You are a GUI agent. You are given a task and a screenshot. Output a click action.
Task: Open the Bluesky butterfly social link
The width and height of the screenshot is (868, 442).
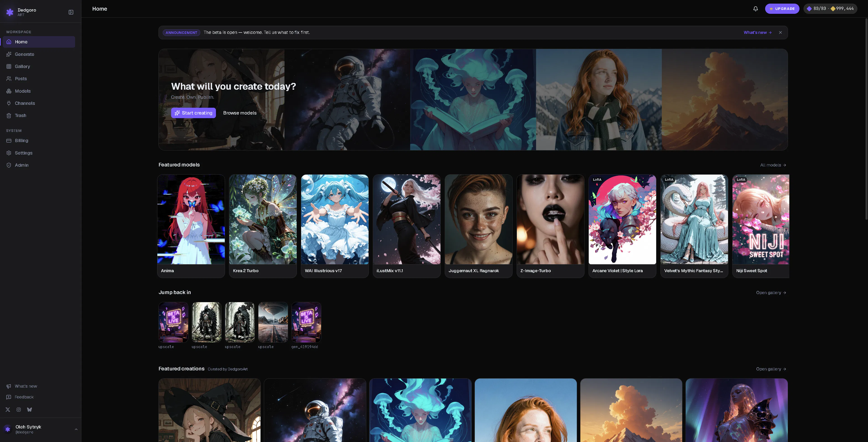tap(29, 410)
